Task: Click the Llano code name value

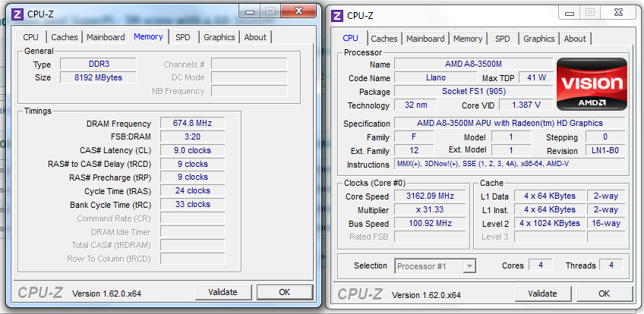Action: pos(436,77)
